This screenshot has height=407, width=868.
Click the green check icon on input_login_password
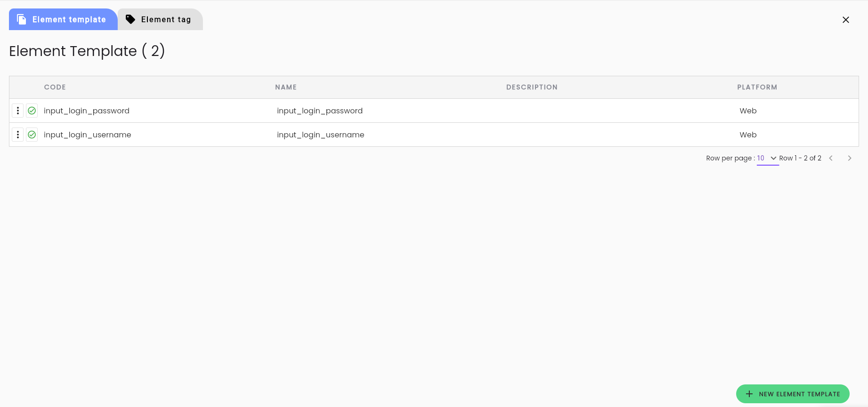32,111
